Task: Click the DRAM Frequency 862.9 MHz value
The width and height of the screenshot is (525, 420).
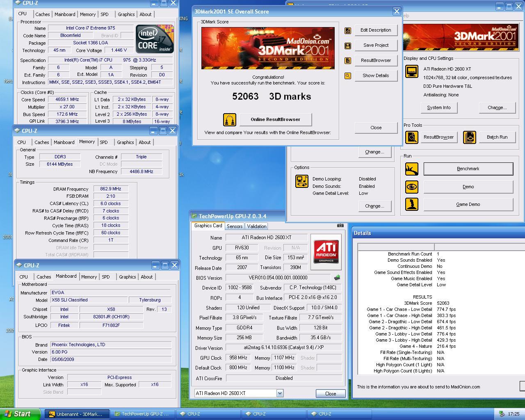Action: [x=111, y=189]
